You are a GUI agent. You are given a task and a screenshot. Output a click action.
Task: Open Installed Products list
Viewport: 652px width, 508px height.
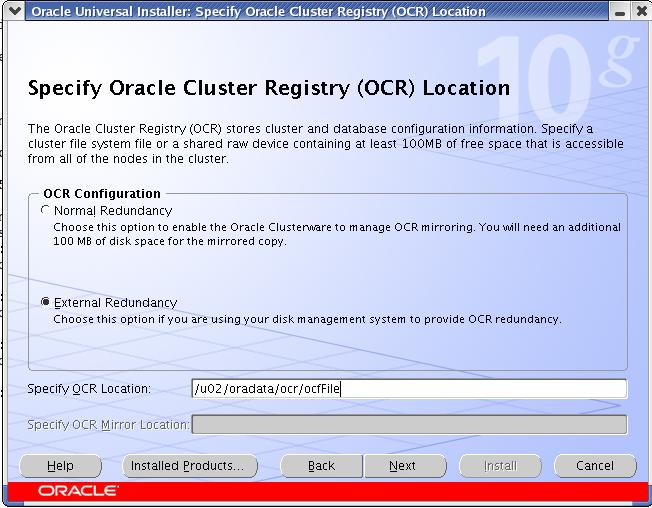[x=190, y=466]
